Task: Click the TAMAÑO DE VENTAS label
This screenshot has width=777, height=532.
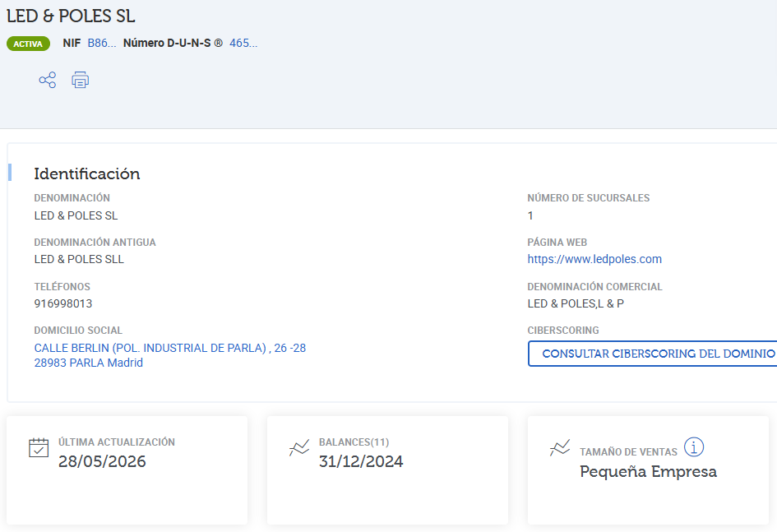Action: click(628, 451)
